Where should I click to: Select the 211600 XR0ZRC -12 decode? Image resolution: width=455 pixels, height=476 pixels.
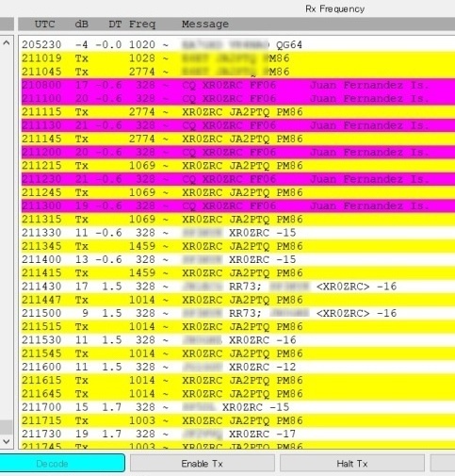point(236,367)
